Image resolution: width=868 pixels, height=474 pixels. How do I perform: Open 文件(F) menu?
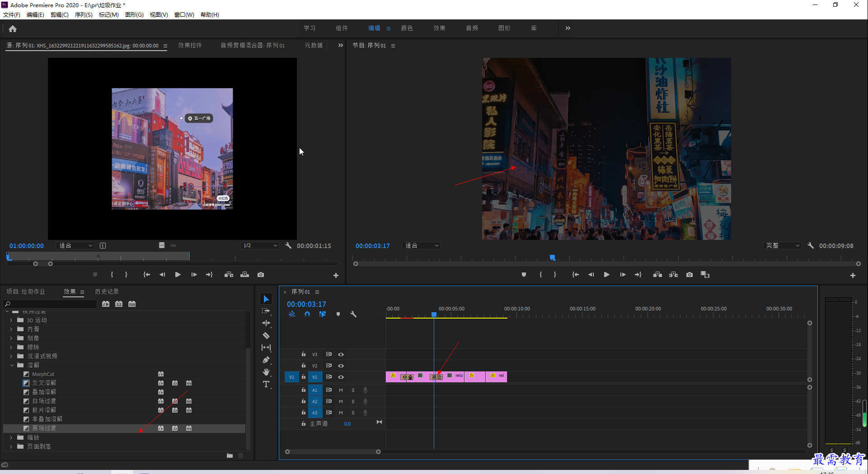(12, 15)
